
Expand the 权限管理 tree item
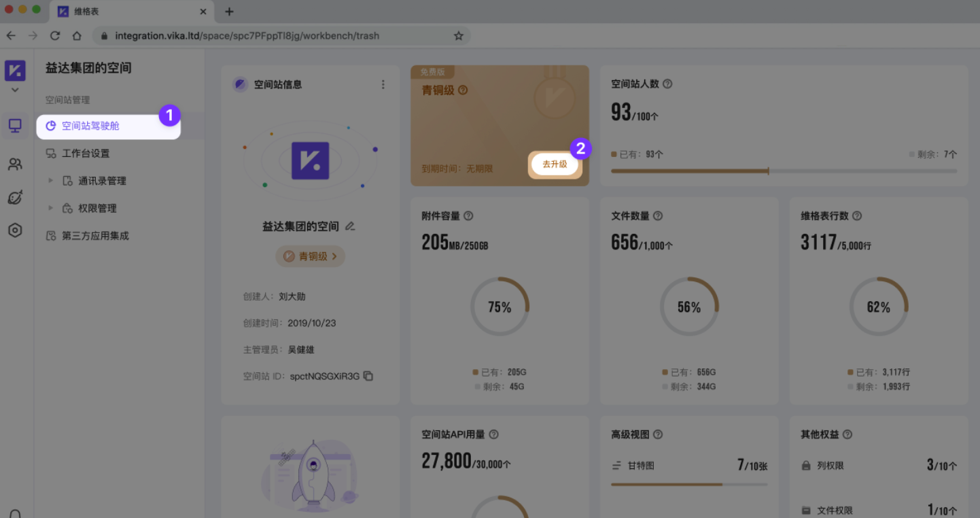click(50, 209)
